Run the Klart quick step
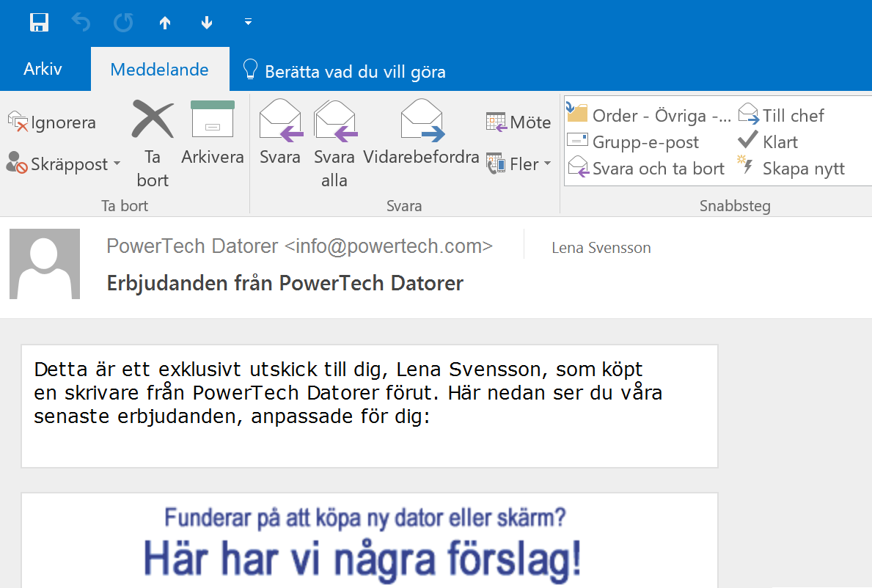The image size is (872, 588). click(x=768, y=142)
